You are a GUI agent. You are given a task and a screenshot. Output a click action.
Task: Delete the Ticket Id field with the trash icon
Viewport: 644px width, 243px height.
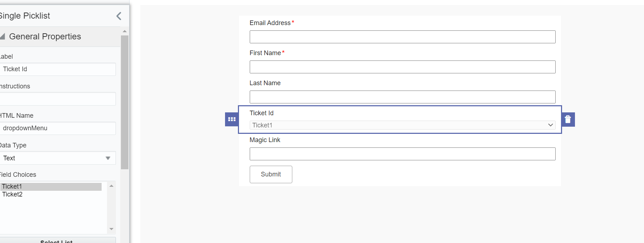coord(568,119)
